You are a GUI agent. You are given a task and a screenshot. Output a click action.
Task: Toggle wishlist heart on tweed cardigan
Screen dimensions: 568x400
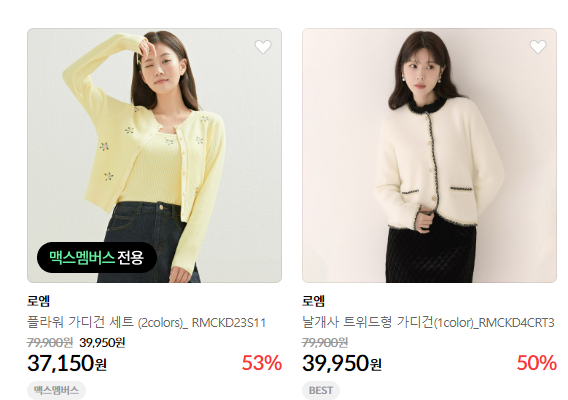(x=538, y=47)
